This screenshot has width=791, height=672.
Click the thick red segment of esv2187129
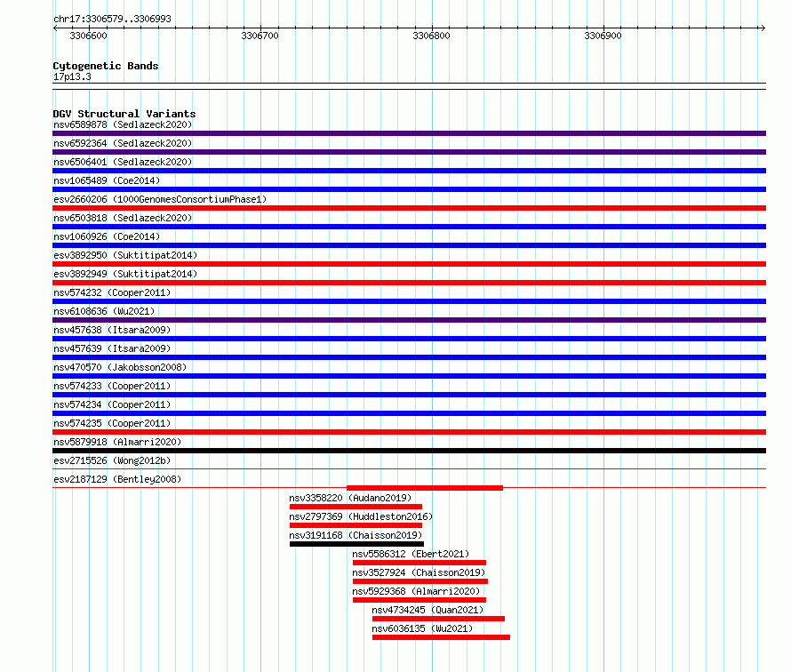(x=425, y=488)
